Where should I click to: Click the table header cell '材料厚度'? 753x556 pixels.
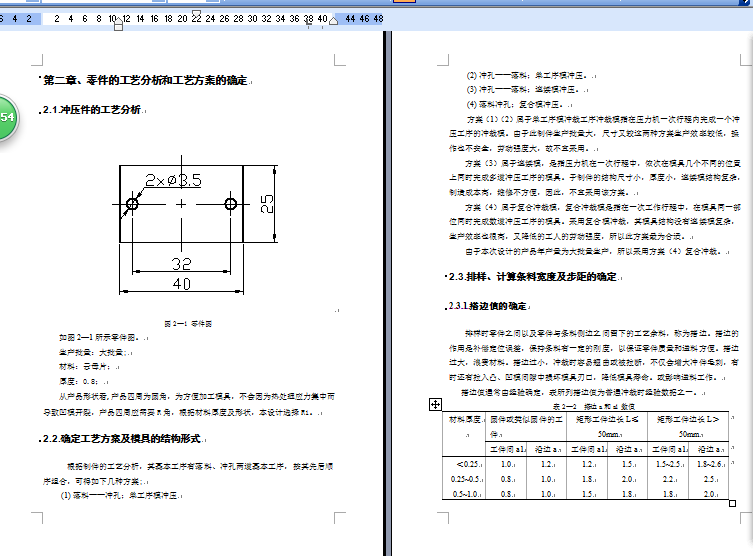tap(464, 420)
